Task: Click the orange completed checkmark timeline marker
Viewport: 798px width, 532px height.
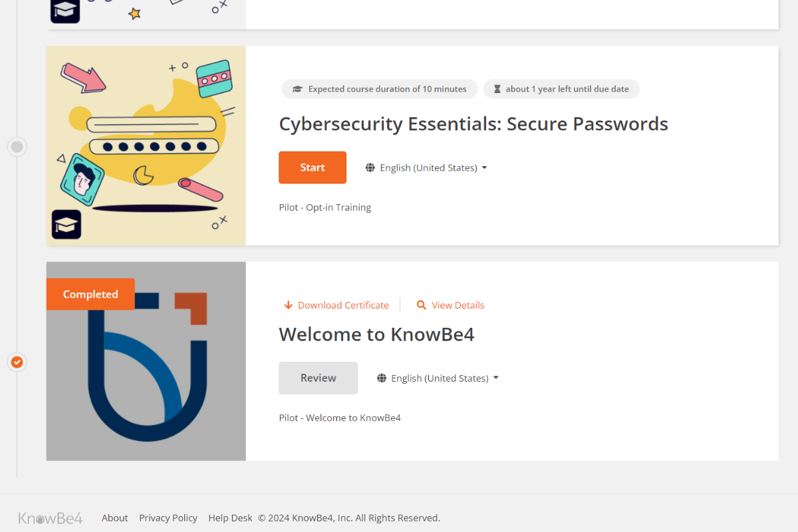Action: [17, 362]
